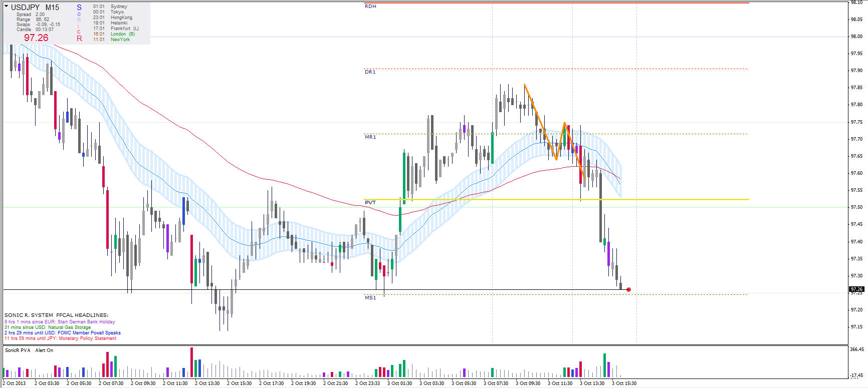Click the Natural Gas Storage headline
Viewport: 868px width, 388px height.
[48, 327]
